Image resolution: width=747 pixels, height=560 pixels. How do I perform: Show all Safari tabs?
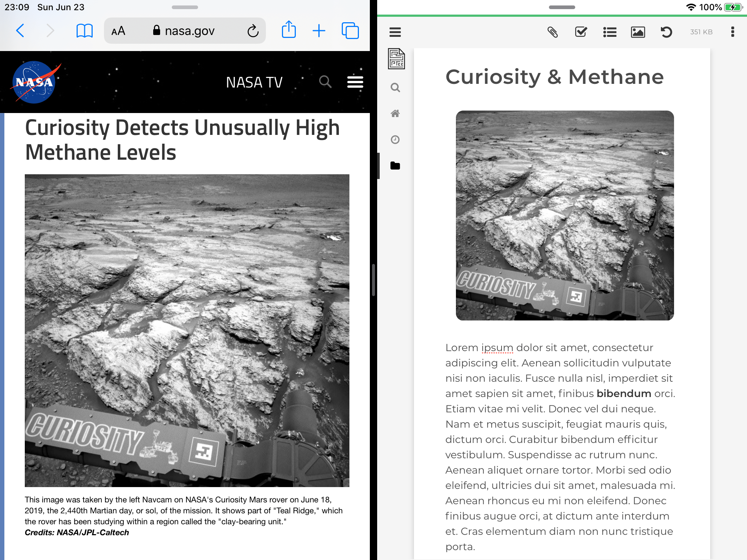tap(350, 31)
